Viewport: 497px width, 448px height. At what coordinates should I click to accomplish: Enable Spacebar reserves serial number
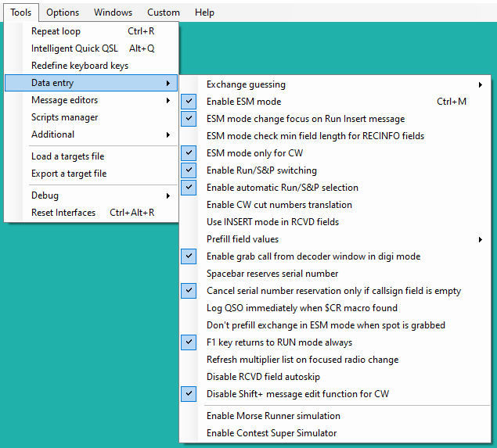[335, 274]
